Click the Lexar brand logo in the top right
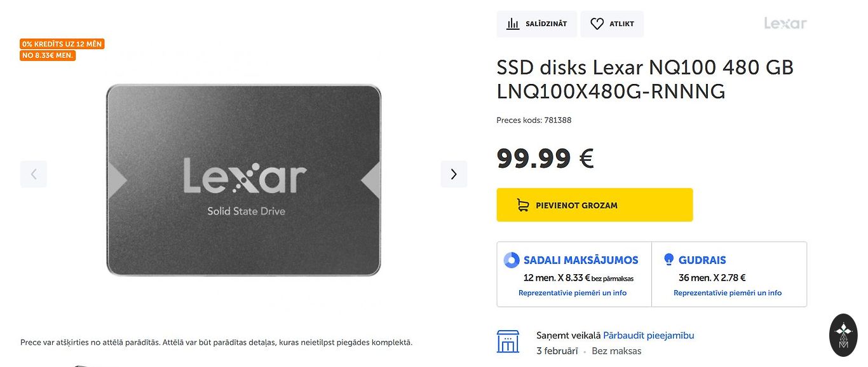This screenshot has width=868, height=367. 785,24
